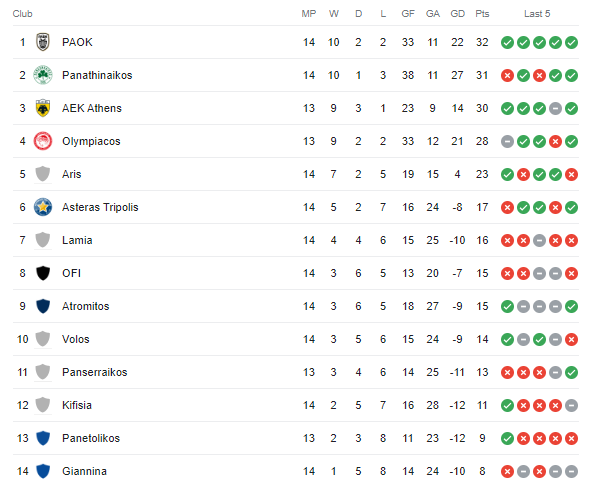The image size is (589, 495).
Task: Click the PAOK club crest icon
Action: point(43,42)
